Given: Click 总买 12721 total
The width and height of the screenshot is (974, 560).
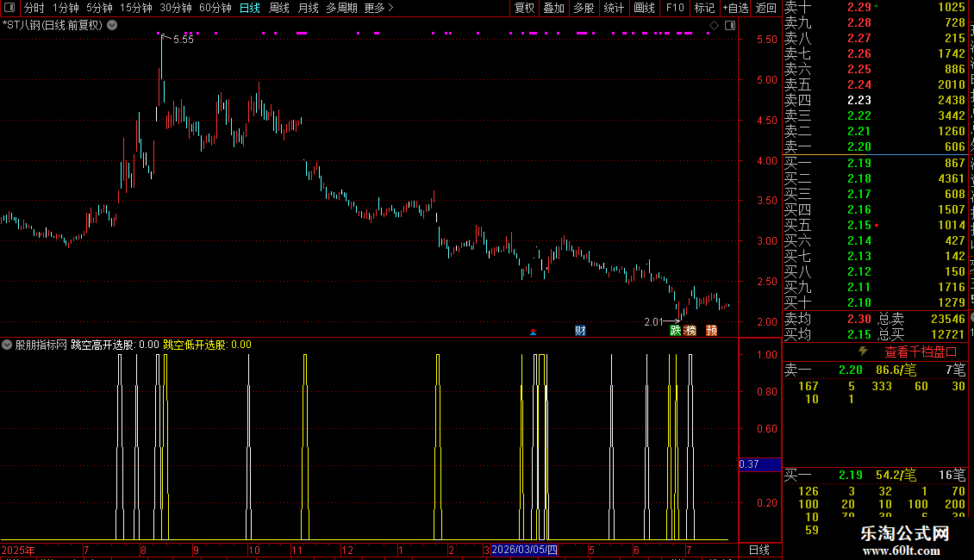Looking at the screenshot, I should coord(921,334).
